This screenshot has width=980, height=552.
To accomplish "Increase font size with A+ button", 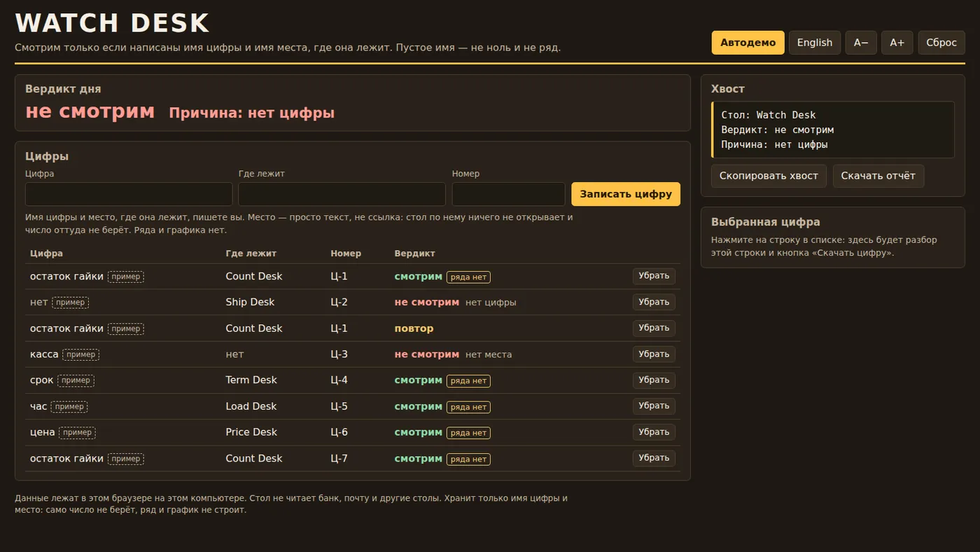I will coord(897,43).
